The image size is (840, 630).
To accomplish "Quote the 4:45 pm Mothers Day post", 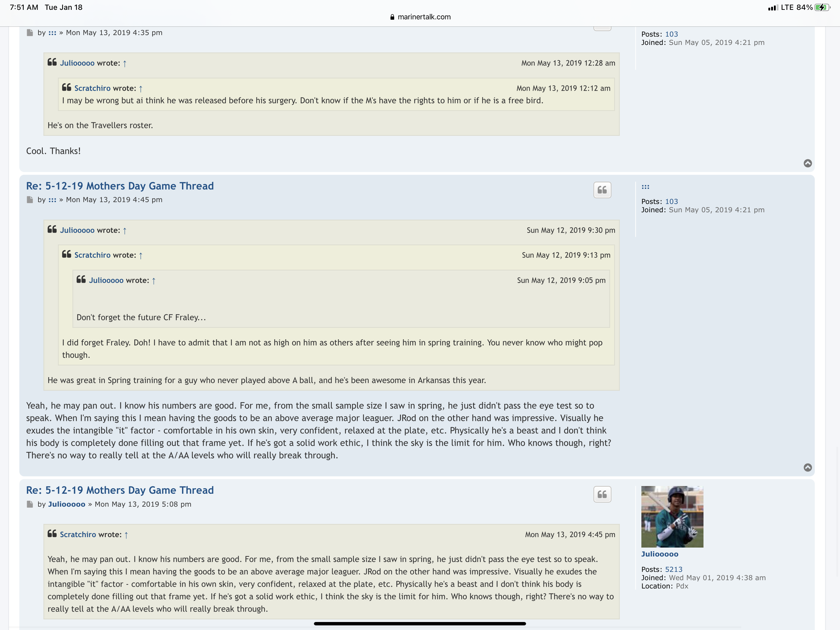I will pyautogui.click(x=602, y=190).
